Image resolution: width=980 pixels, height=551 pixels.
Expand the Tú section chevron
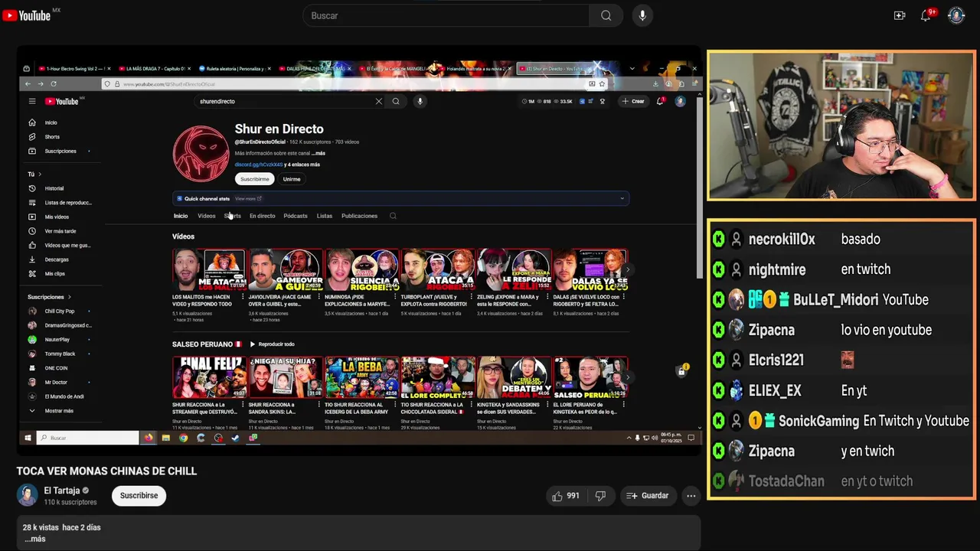[x=39, y=174]
